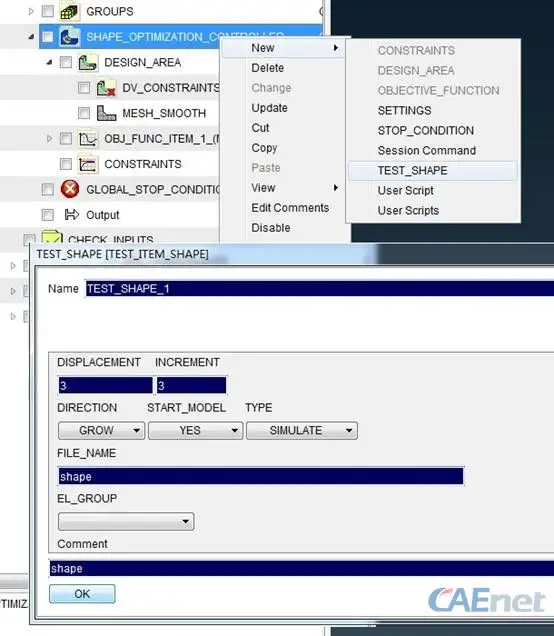Choose Copy from the context menu
Viewport: 554px width, 636px height.
(264, 148)
